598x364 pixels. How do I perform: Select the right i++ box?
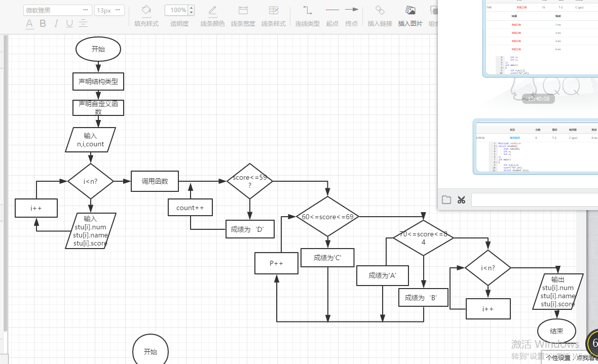488,309
